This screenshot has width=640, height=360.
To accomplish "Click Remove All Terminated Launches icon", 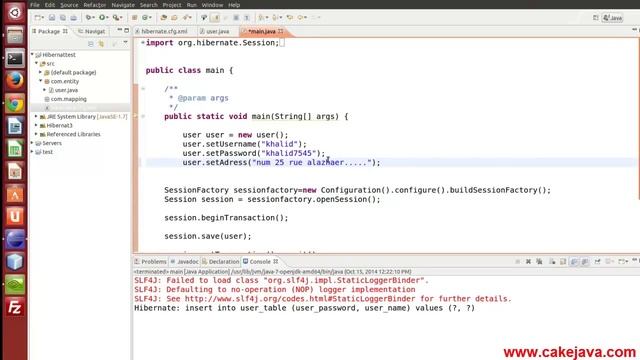I will click(x=539, y=261).
